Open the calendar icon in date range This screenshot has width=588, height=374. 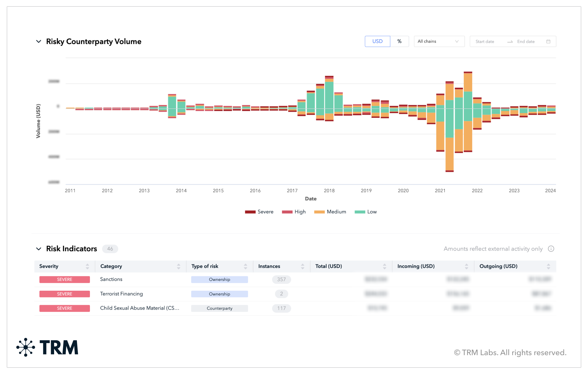[548, 42]
